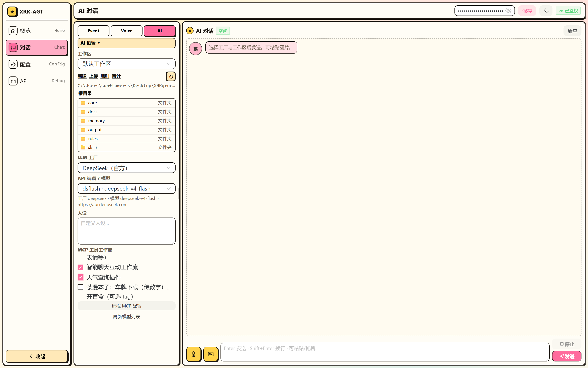The width and height of the screenshot is (588, 368).
Task: Toggle dark mode moon icon
Action: [x=546, y=11]
